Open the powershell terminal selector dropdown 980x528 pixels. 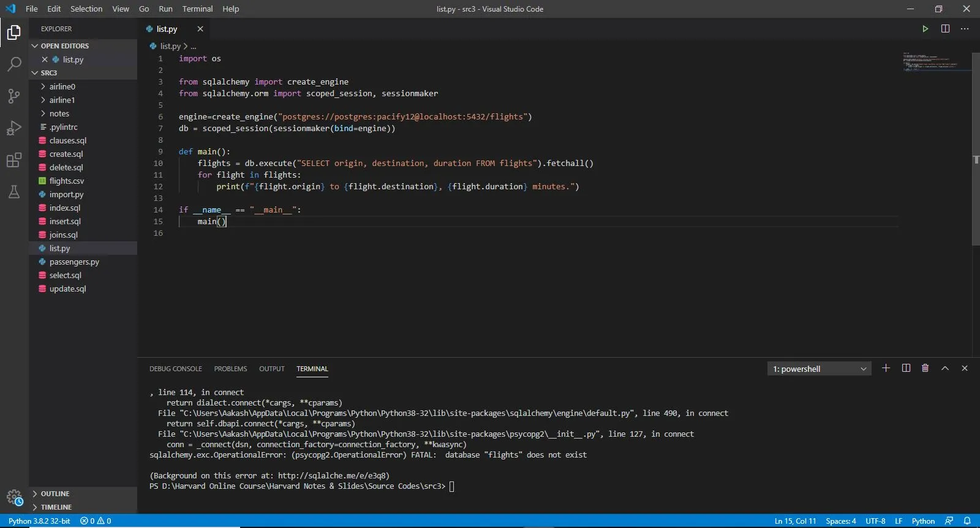[820, 369]
